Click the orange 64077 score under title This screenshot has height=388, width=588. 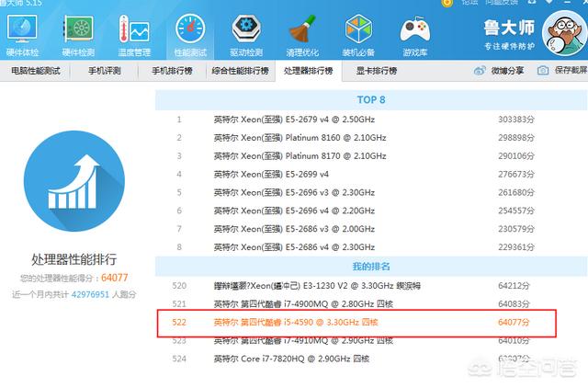click(x=114, y=278)
